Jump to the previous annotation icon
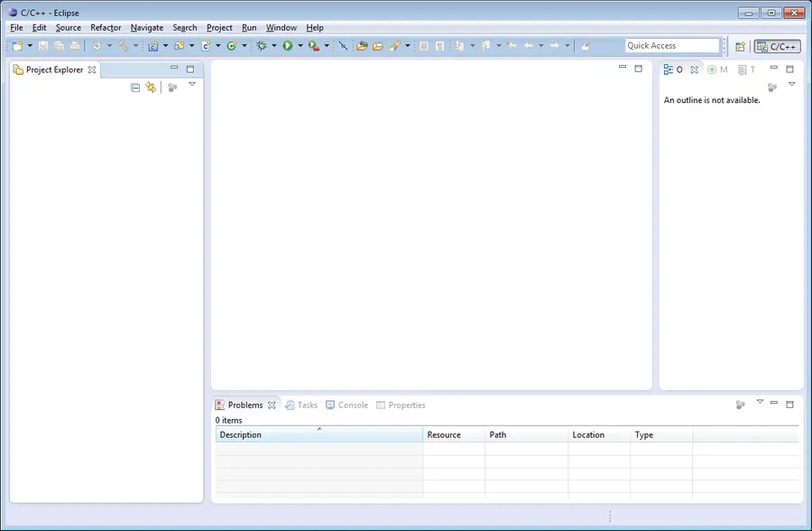 (x=485, y=46)
